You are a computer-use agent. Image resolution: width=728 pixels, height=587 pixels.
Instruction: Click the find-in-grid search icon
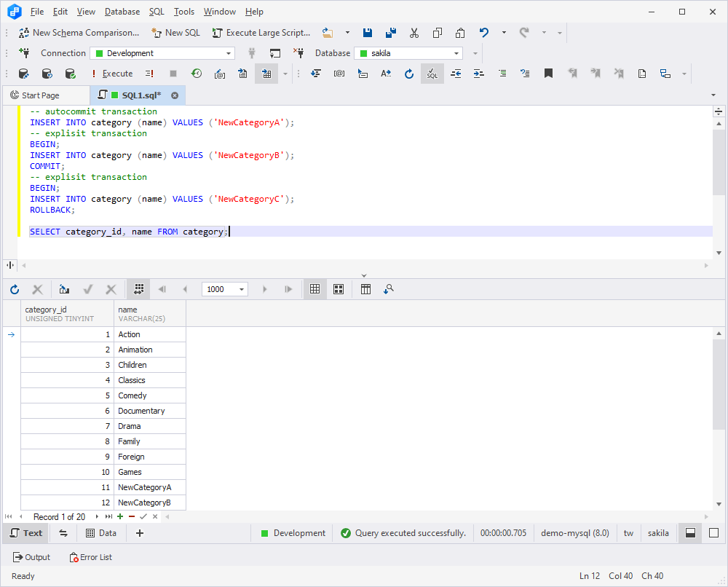(389, 289)
